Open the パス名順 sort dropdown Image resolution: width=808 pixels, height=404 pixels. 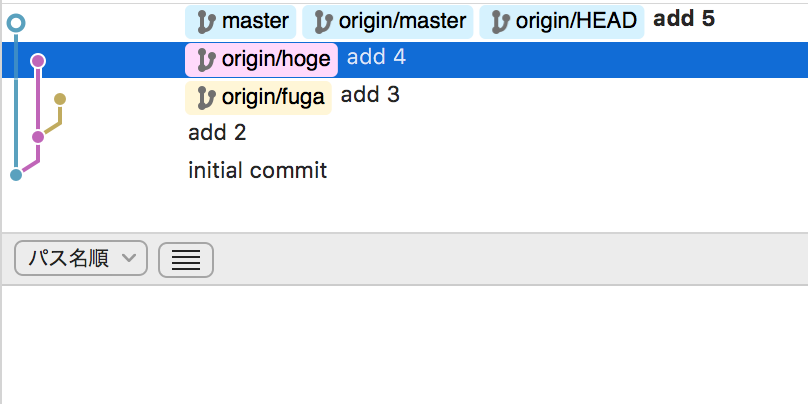(x=81, y=258)
